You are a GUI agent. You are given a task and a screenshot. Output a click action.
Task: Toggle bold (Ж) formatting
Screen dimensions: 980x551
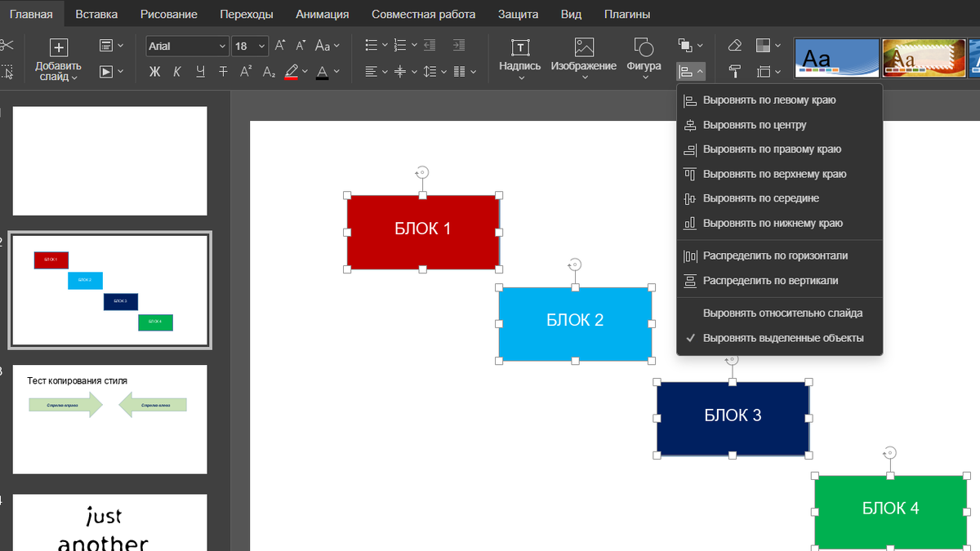point(155,72)
